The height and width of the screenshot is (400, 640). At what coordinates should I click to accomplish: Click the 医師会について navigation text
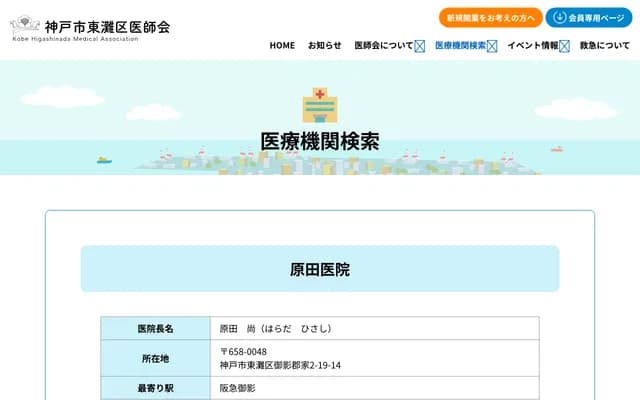point(383,46)
